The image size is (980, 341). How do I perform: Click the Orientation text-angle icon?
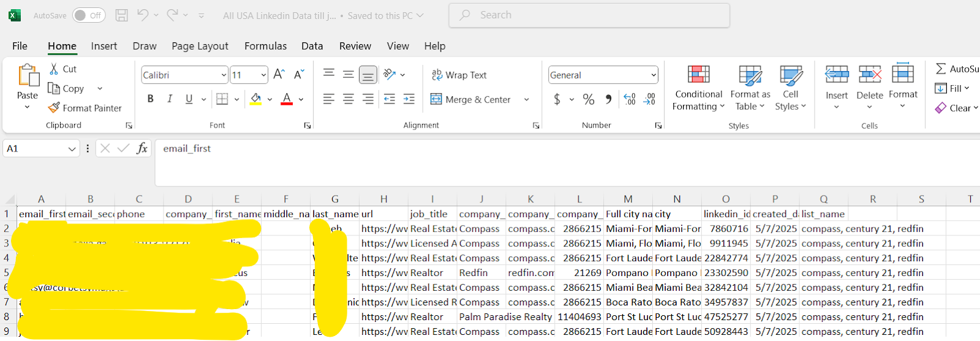click(389, 74)
